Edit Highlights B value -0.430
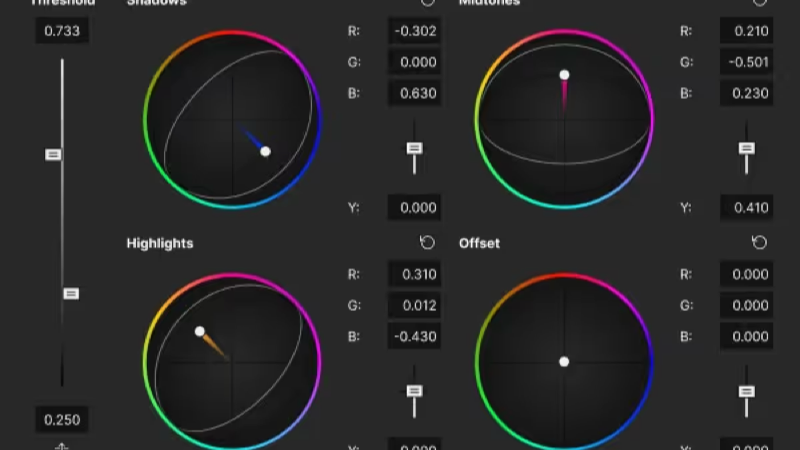Screen dimensions: 800x450 pyautogui.click(x=414, y=337)
